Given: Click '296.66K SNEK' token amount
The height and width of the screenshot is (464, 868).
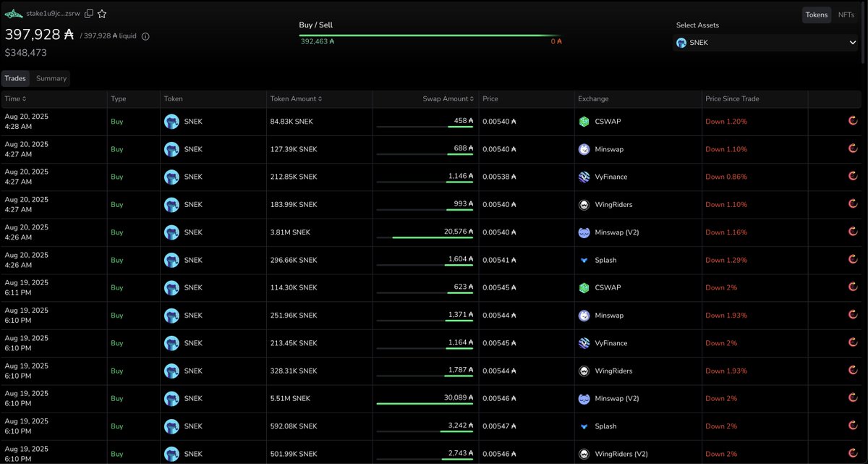Looking at the screenshot, I should tap(294, 260).
